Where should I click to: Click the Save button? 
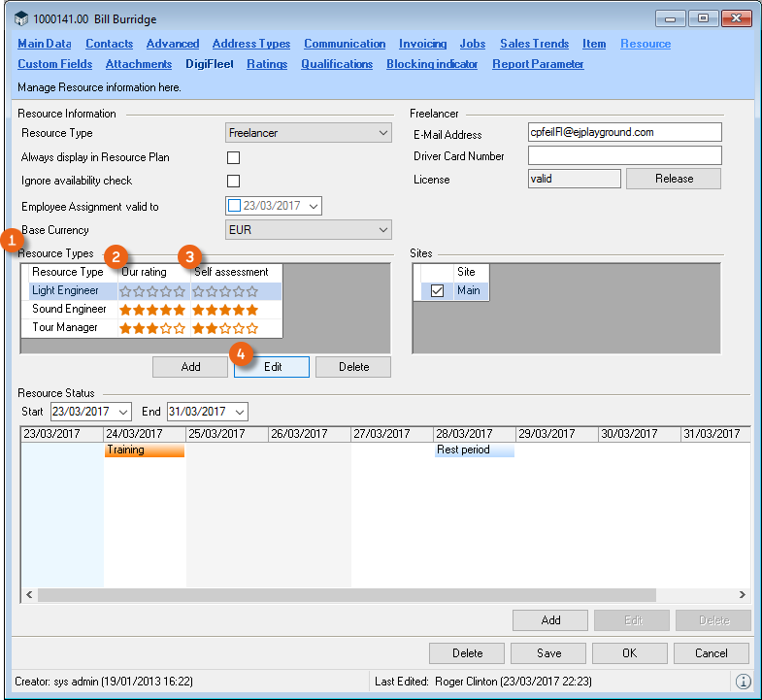coord(547,653)
